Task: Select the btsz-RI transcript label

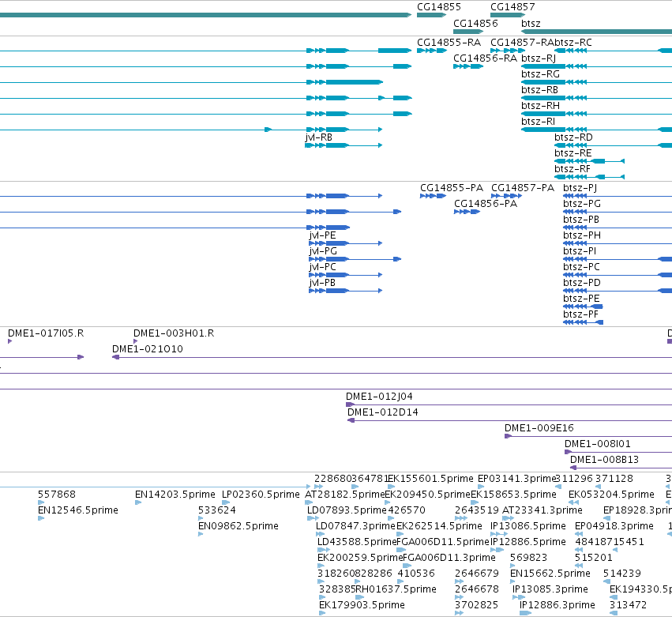Action: pos(538,122)
